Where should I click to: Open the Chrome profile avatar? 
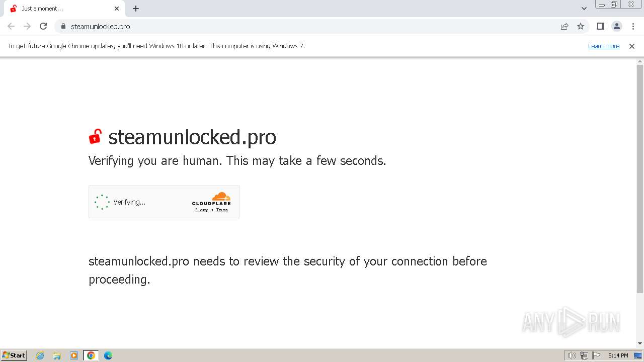point(616,26)
